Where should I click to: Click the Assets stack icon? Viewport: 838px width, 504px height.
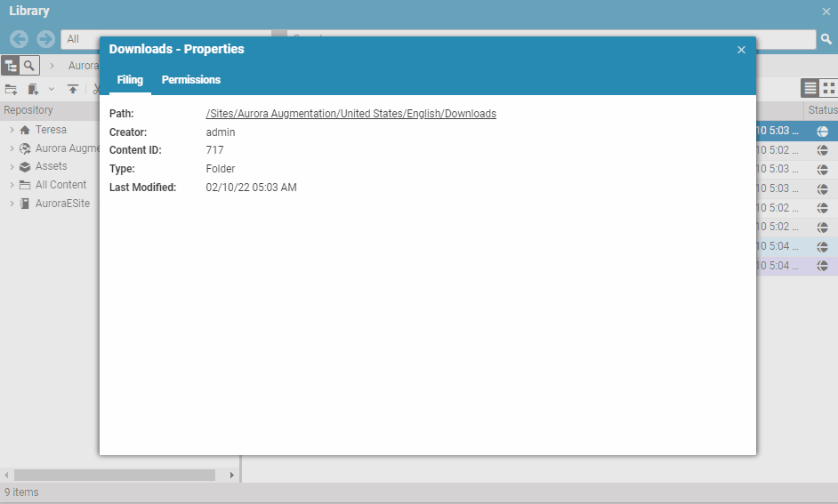pyautogui.click(x=26, y=166)
